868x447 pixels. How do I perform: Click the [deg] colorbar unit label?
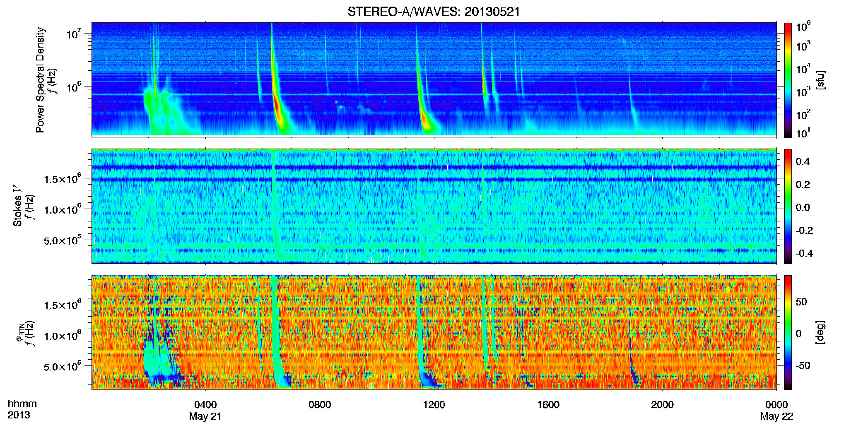click(x=820, y=332)
